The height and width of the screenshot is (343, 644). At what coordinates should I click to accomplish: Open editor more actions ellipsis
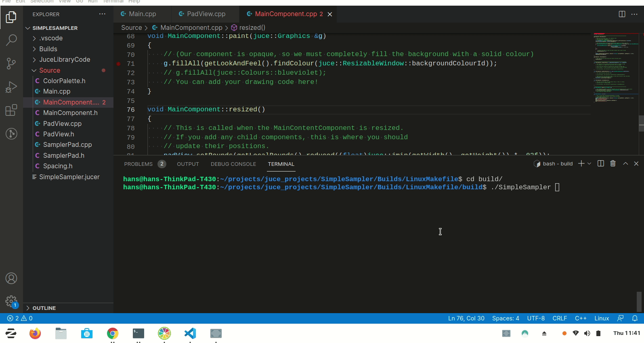pyautogui.click(x=634, y=14)
